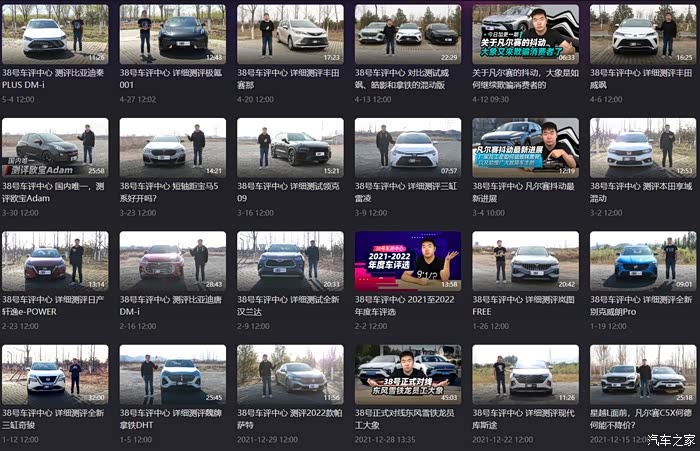Click the date '5-4 12:00'

click(x=18, y=99)
